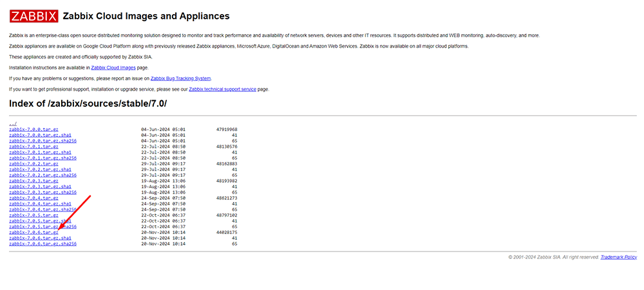The height and width of the screenshot is (290, 644).
Task: Go to parent directory ../ link
Action: (13, 124)
